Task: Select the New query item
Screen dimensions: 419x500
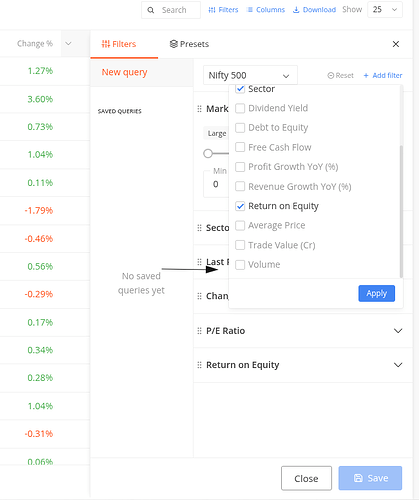Action: 124,72
